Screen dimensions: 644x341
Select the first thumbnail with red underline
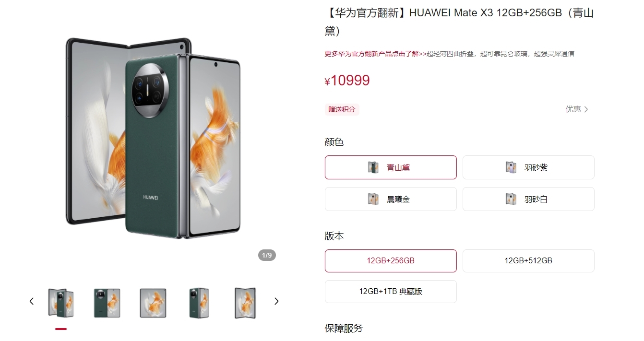(61, 303)
